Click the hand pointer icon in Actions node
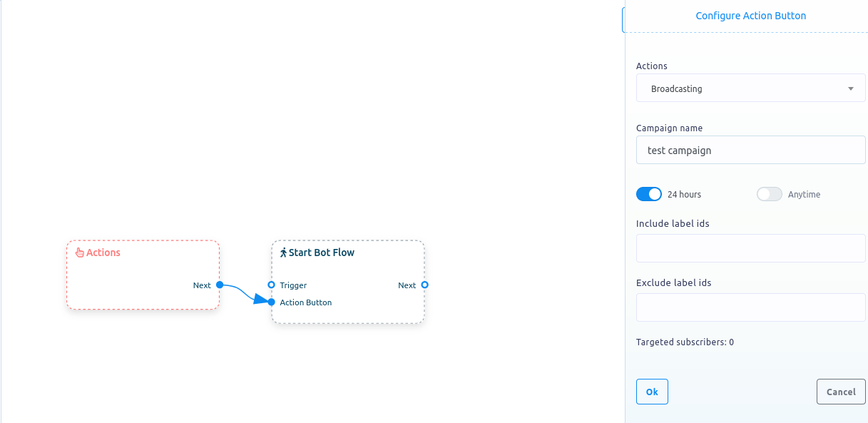This screenshot has height=423, width=868. click(80, 253)
